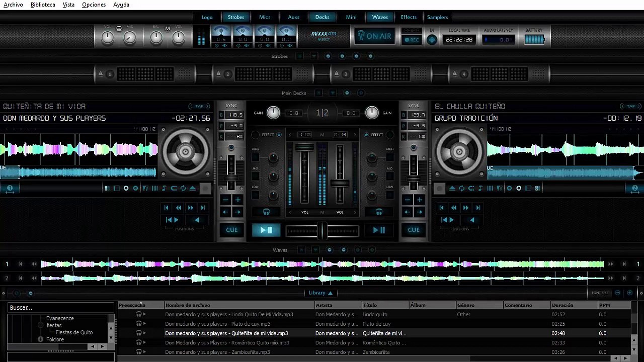Increase deck 1 tempo with plus button
644x362 pixels.
(237, 200)
